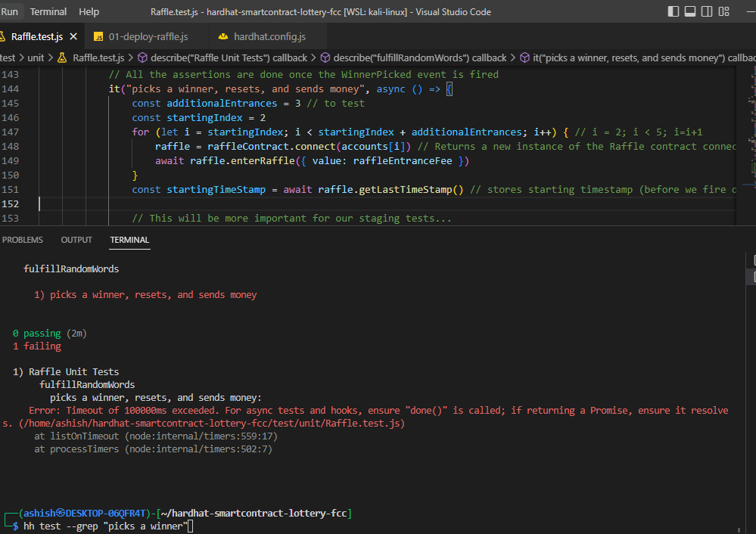
Task: Click 'raffle.enterRaffle' call on line 149
Action: tap(242, 161)
